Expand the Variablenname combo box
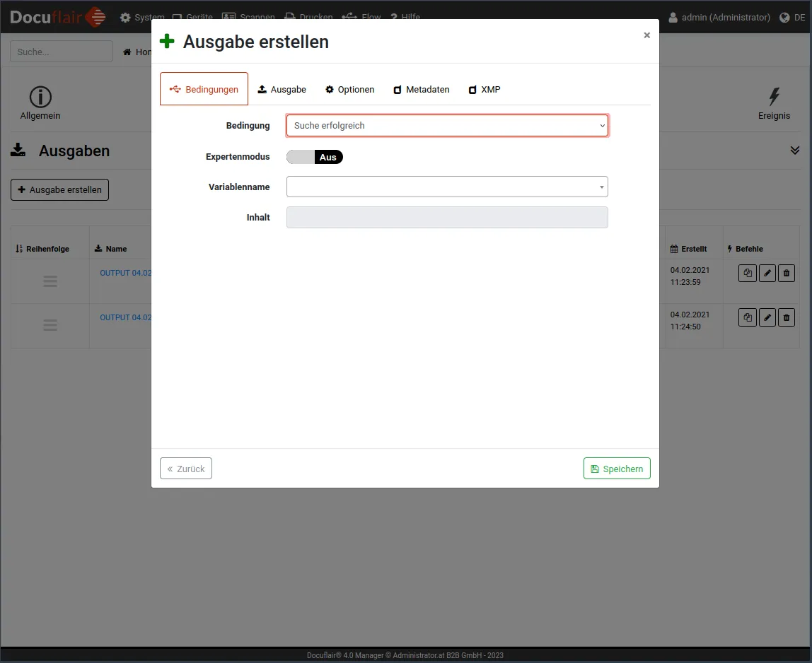812x663 pixels. pos(447,187)
